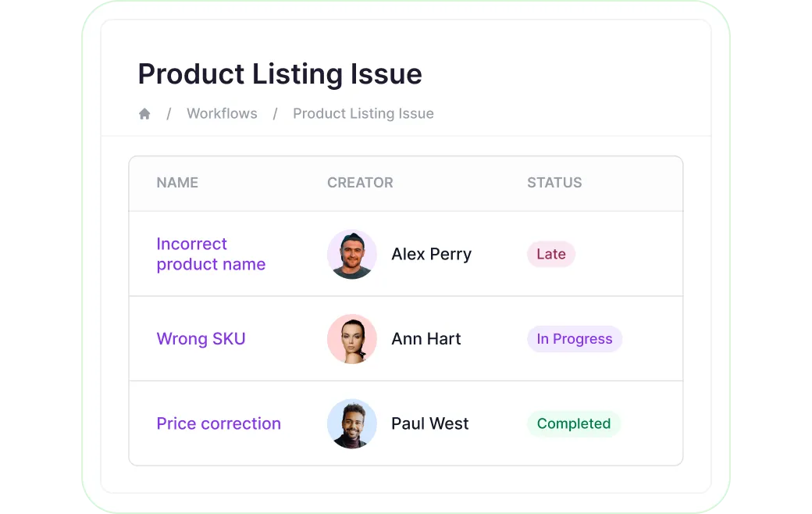Sort by the STATUS column header
812x514 pixels.
pos(554,183)
